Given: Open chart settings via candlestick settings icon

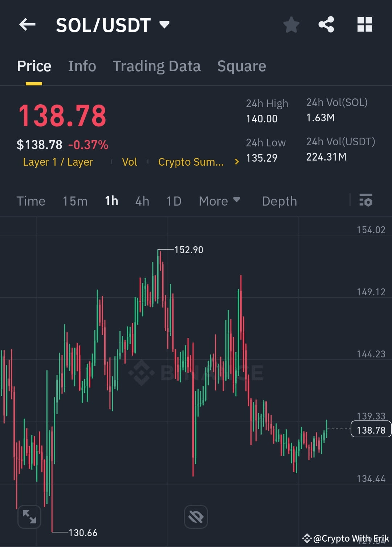Looking at the screenshot, I should 366,200.
